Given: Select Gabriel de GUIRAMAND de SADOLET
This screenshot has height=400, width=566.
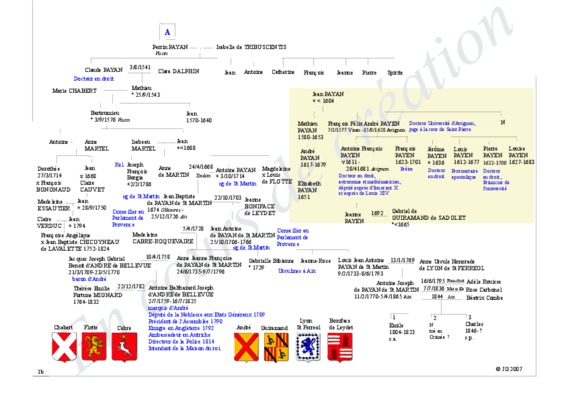Looking at the screenshot, I should [x=428, y=214].
